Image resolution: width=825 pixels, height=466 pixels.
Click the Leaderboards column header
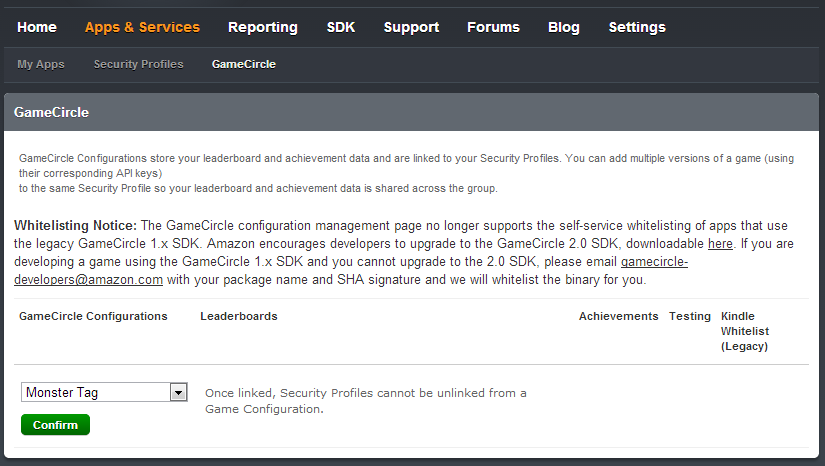tap(239, 316)
